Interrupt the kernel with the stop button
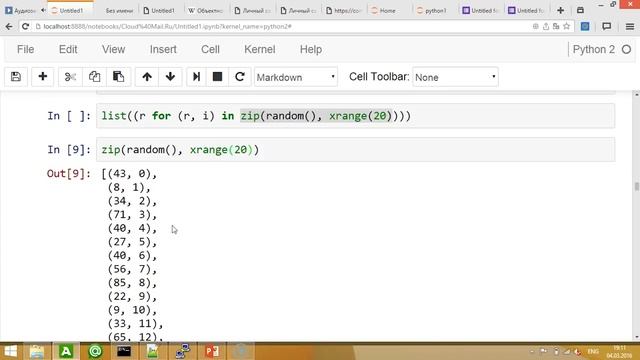The image size is (640, 360). [218, 77]
